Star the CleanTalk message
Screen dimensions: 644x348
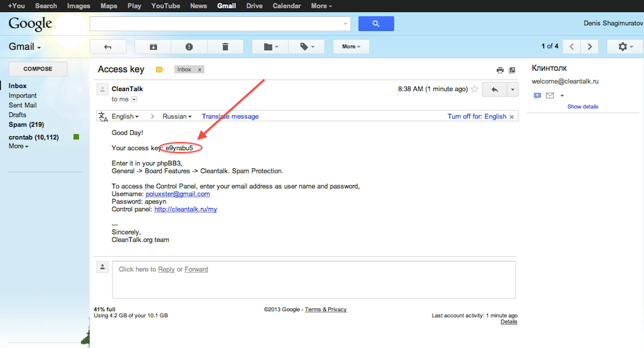pyautogui.click(x=475, y=89)
